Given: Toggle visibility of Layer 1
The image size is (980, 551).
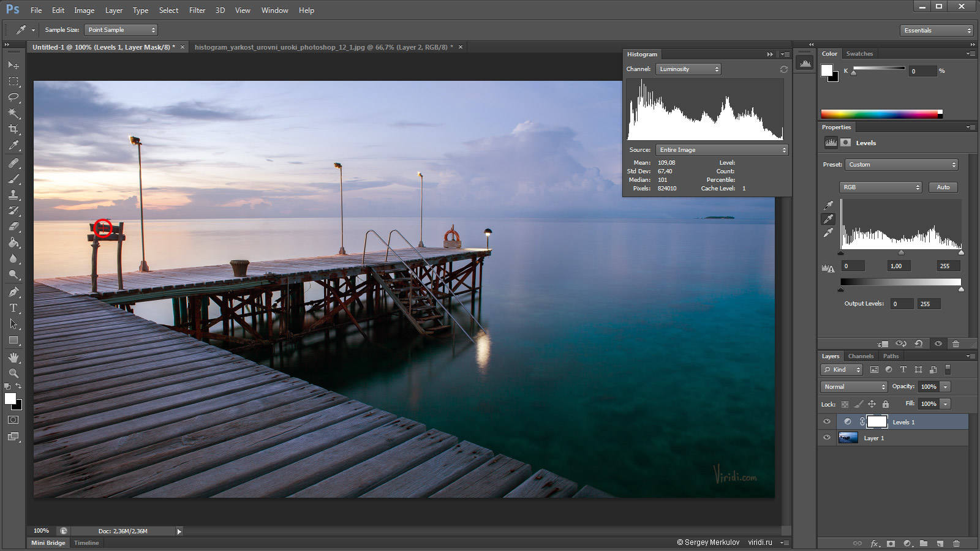Looking at the screenshot, I should point(827,438).
